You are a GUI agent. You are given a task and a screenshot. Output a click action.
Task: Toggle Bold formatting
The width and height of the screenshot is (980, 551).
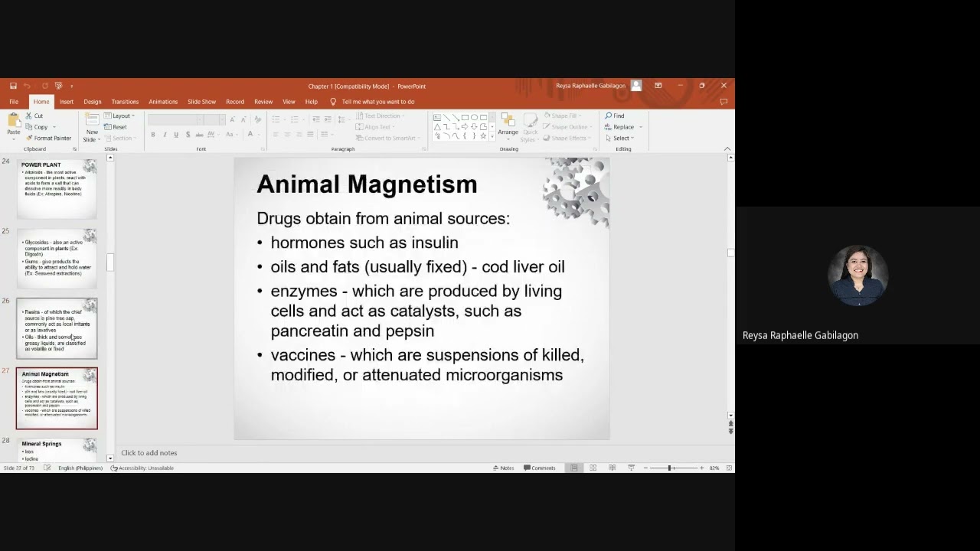(153, 135)
